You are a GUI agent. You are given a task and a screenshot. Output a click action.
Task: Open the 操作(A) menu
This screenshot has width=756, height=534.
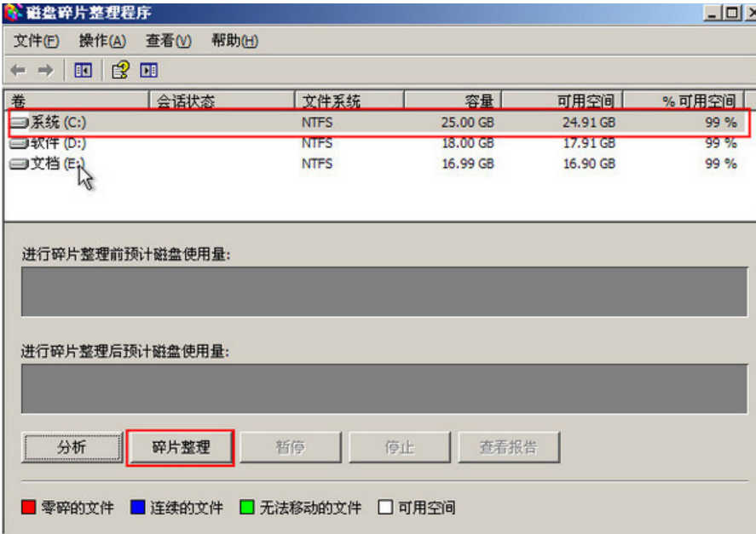102,41
